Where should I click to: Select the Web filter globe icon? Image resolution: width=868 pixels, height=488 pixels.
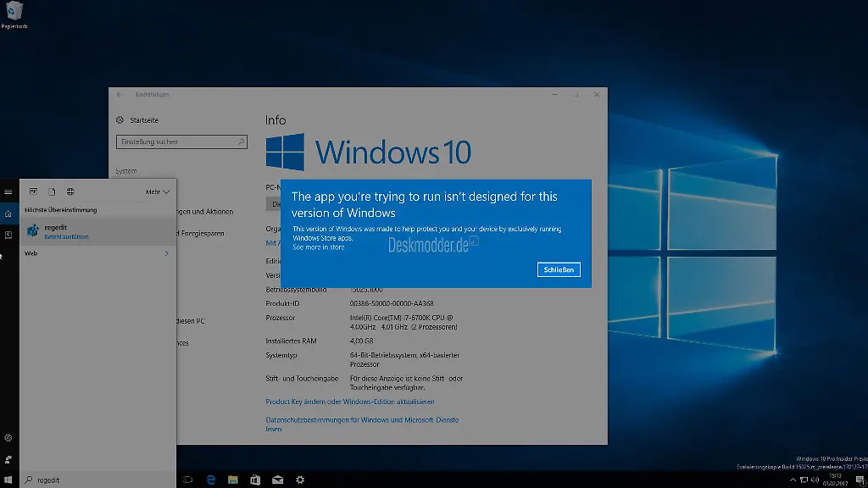click(70, 192)
